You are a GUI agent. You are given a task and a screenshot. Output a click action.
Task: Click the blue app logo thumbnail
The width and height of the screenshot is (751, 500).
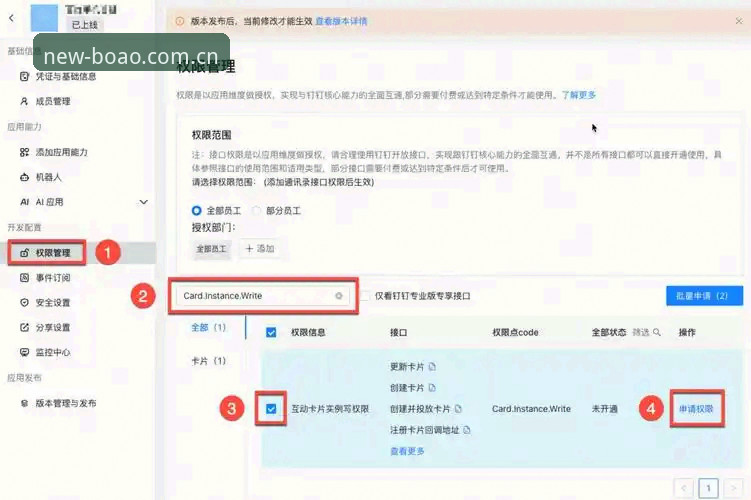pos(44,18)
